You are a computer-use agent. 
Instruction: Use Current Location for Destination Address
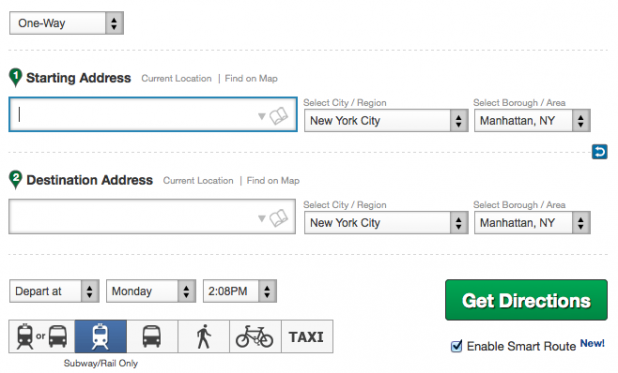coord(198,181)
